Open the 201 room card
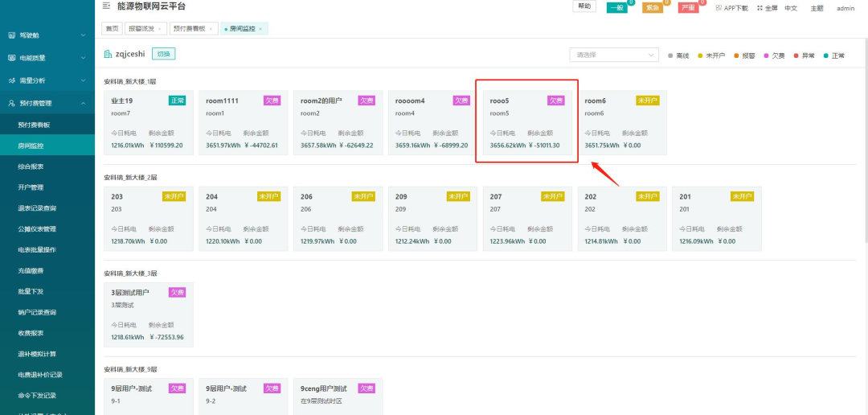Screen dimensions: 868x415 pos(717,219)
